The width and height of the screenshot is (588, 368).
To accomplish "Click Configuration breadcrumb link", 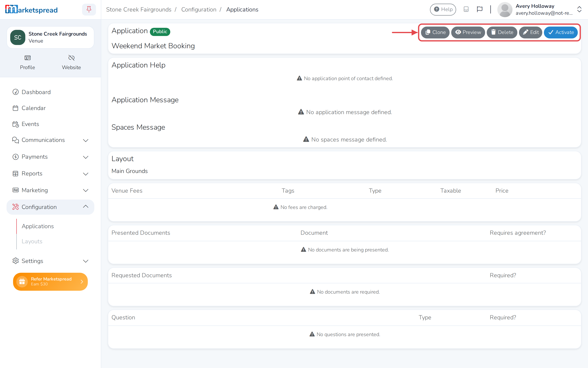I will click(x=199, y=9).
